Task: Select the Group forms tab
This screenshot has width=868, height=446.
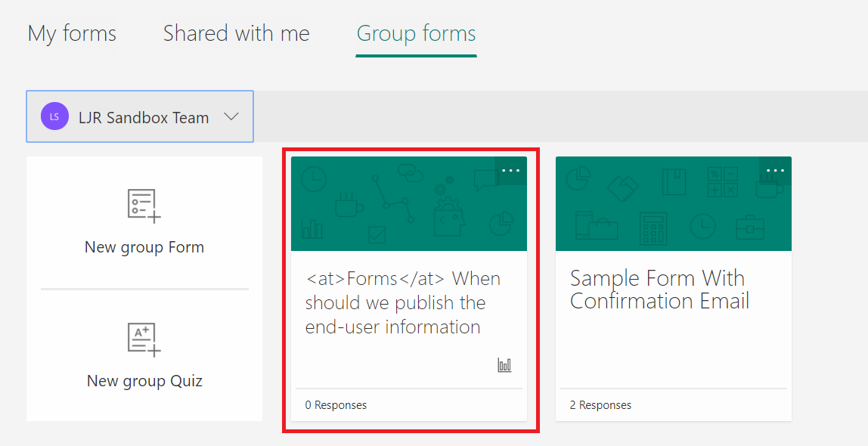Action: pyautogui.click(x=417, y=34)
